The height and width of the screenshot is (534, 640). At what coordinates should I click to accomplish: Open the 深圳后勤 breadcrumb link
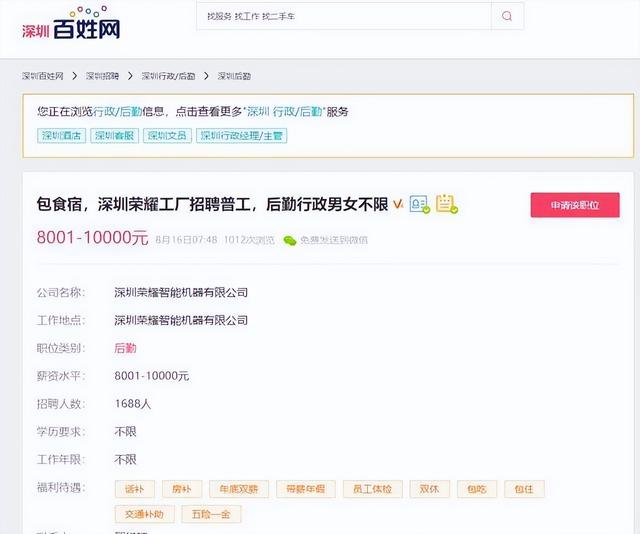click(x=234, y=76)
